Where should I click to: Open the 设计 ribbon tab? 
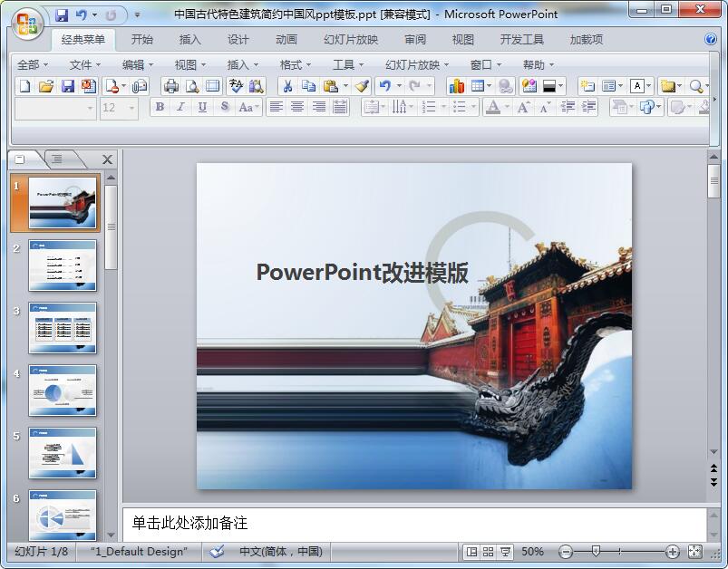[238, 40]
